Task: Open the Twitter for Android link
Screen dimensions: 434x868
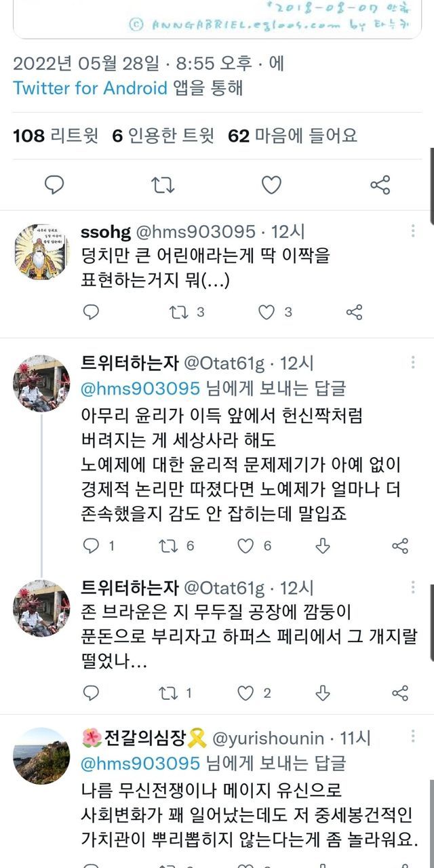Action: 90,88
